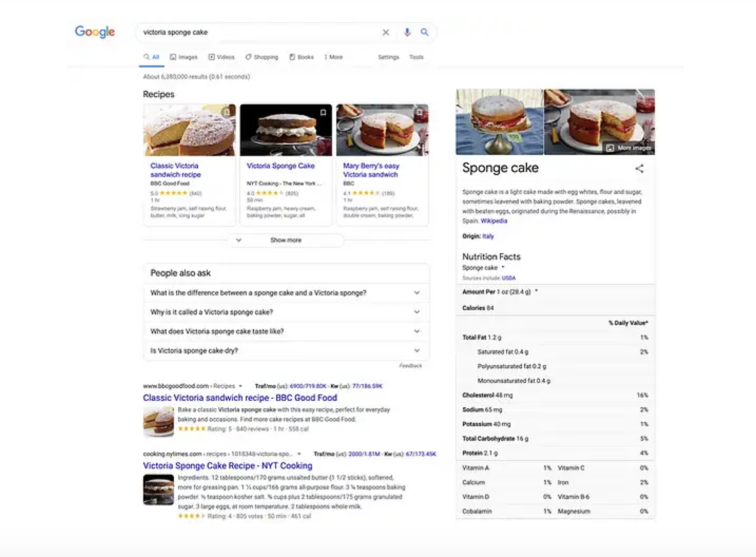Bookmark Mary Berry's easy Victoria sandwich card
The image size is (756, 557).
tap(419, 112)
